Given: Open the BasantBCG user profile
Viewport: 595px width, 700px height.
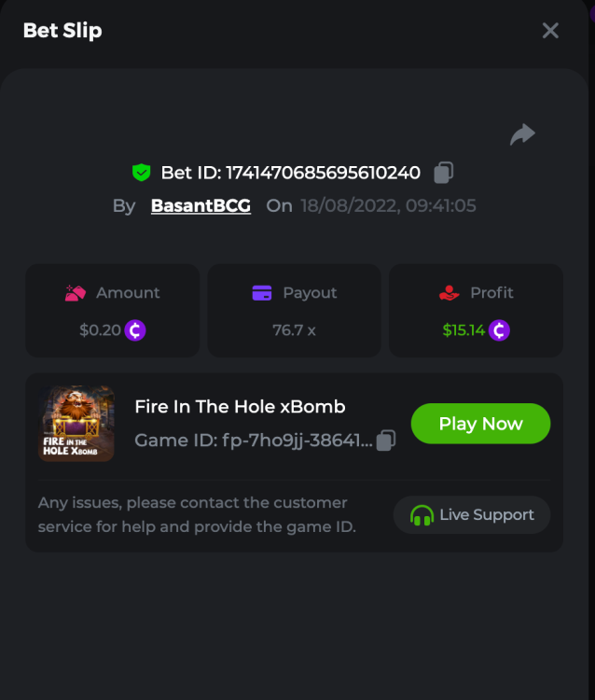Looking at the screenshot, I should [x=201, y=206].
